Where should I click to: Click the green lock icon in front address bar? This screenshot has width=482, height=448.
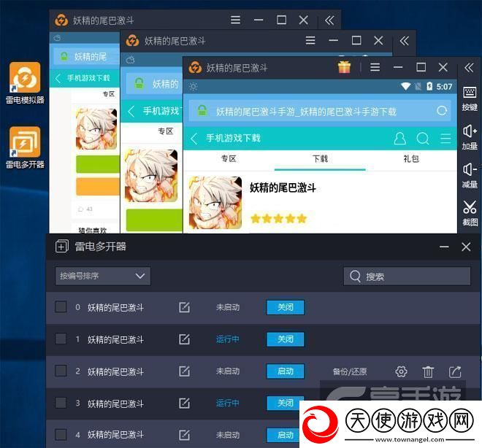click(x=202, y=110)
